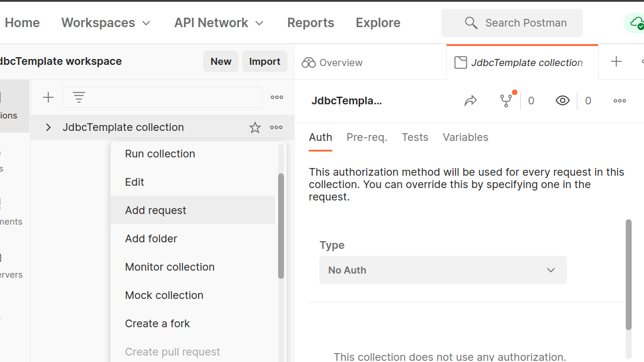This screenshot has width=644, height=362.
Task: Click the sidebar filter input field
Action: click(163, 97)
